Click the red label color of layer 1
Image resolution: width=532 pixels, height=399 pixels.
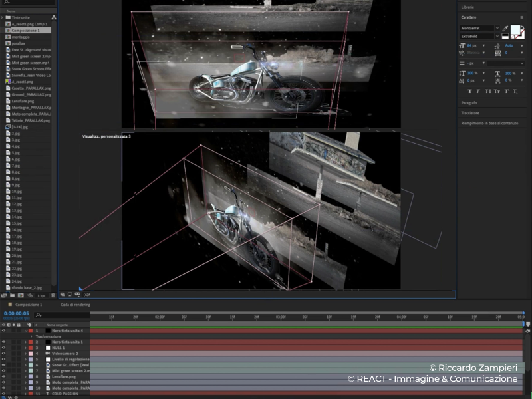[31, 331]
